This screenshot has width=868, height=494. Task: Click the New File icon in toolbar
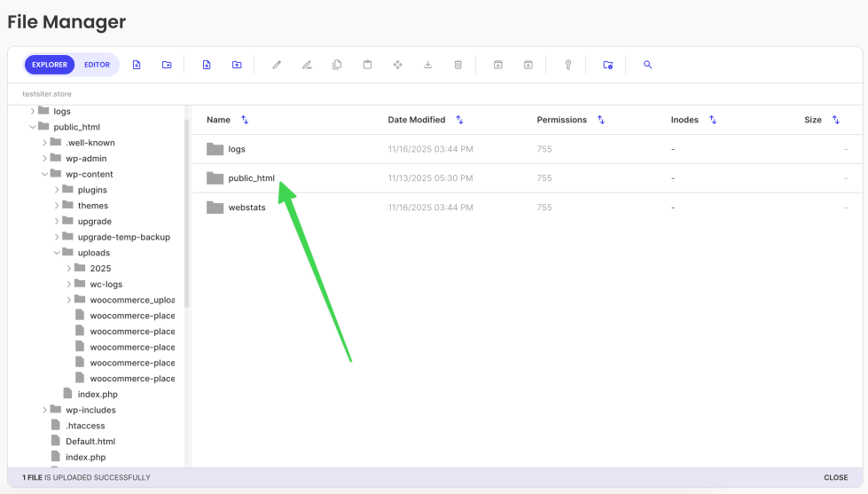pyautogui.click(x=137, y=65)
